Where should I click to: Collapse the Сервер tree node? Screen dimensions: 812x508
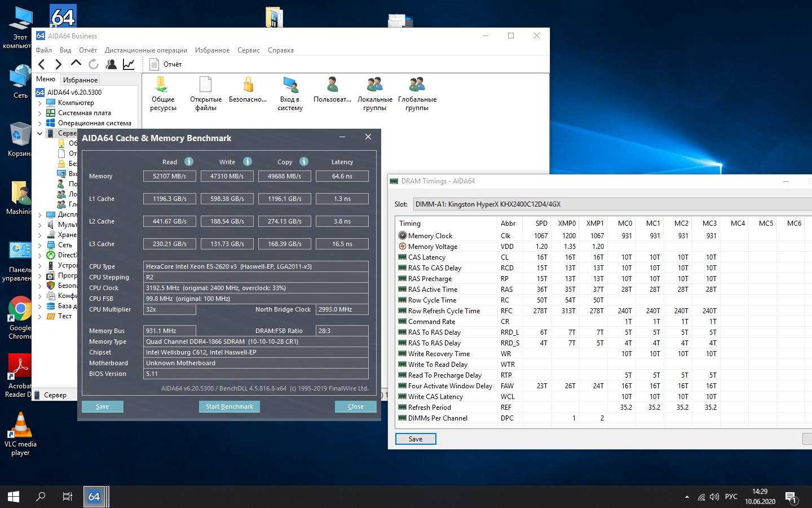[40, 134]
